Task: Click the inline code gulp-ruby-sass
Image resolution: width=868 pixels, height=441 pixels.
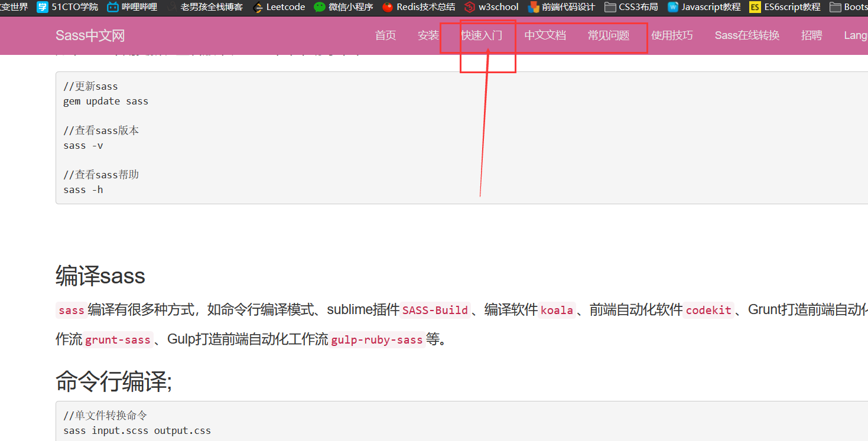Action: [377, 339]
